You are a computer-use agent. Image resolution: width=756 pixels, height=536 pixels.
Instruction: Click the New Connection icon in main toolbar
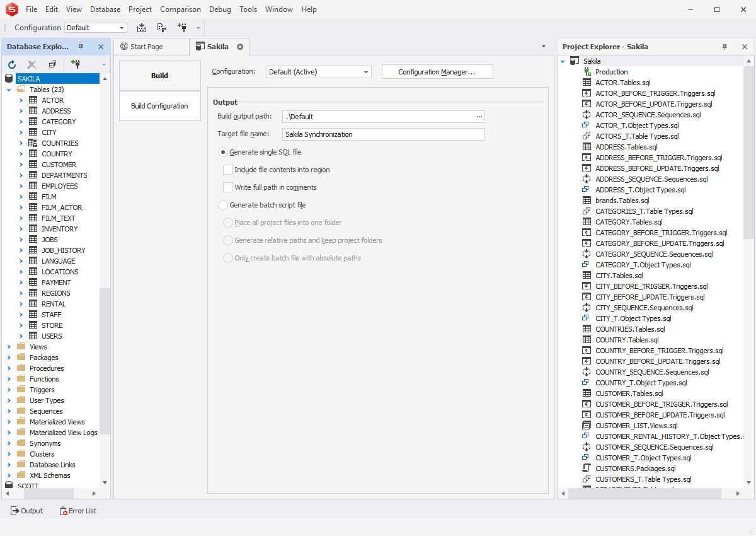183,28
